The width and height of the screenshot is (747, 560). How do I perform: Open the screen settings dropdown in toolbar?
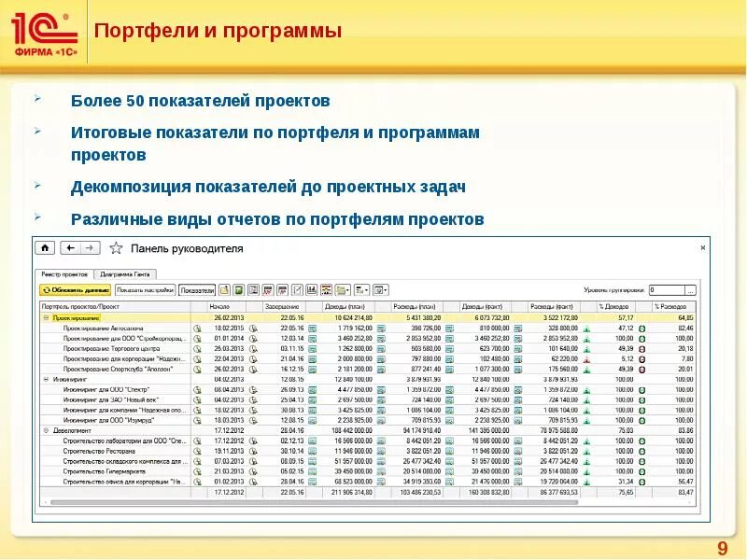381,290
